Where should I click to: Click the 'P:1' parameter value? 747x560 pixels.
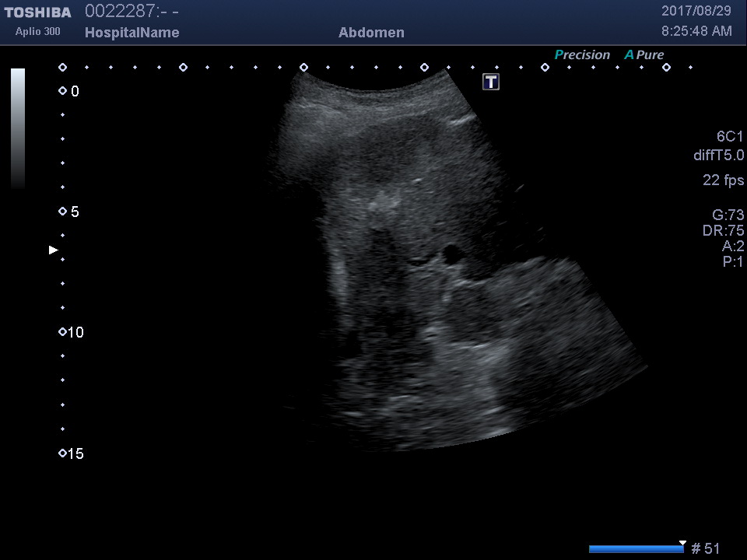[x=733, y=261]
